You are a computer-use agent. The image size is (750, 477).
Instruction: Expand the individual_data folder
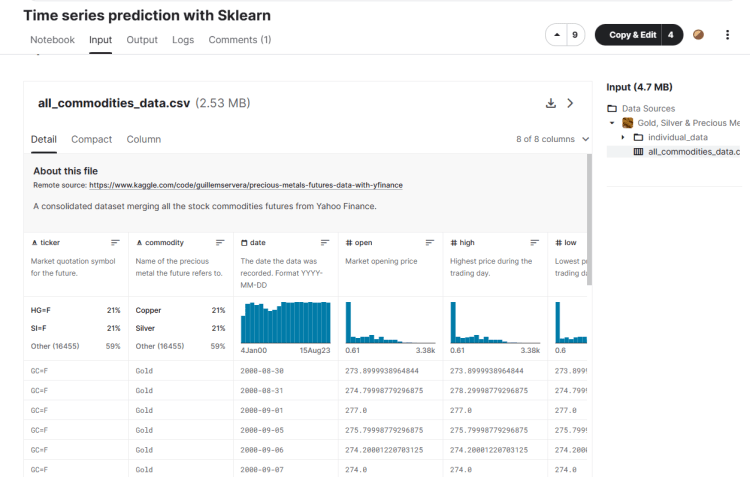[623, 137]
